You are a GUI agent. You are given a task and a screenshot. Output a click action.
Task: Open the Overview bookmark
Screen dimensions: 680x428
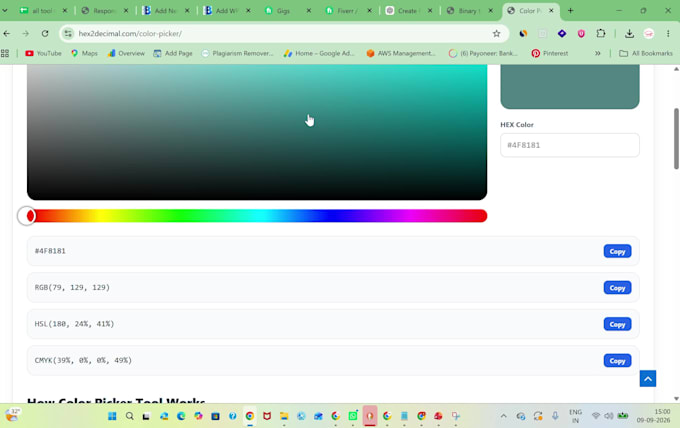pos(126,53)
